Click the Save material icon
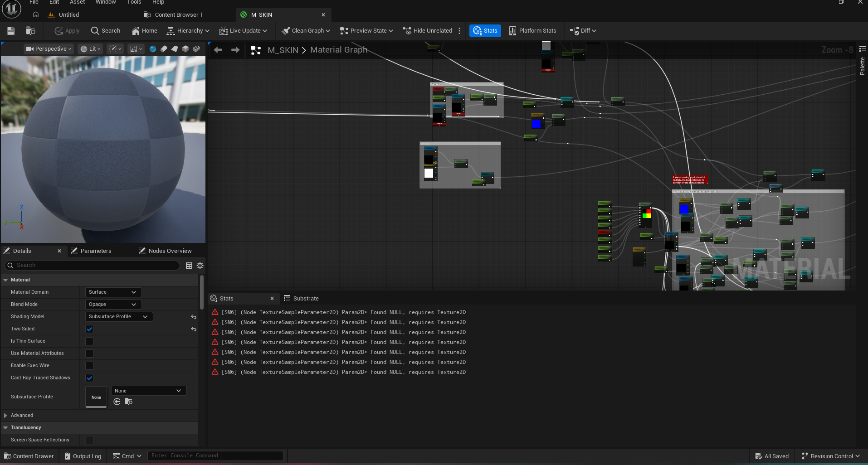 tap(11, 31)
